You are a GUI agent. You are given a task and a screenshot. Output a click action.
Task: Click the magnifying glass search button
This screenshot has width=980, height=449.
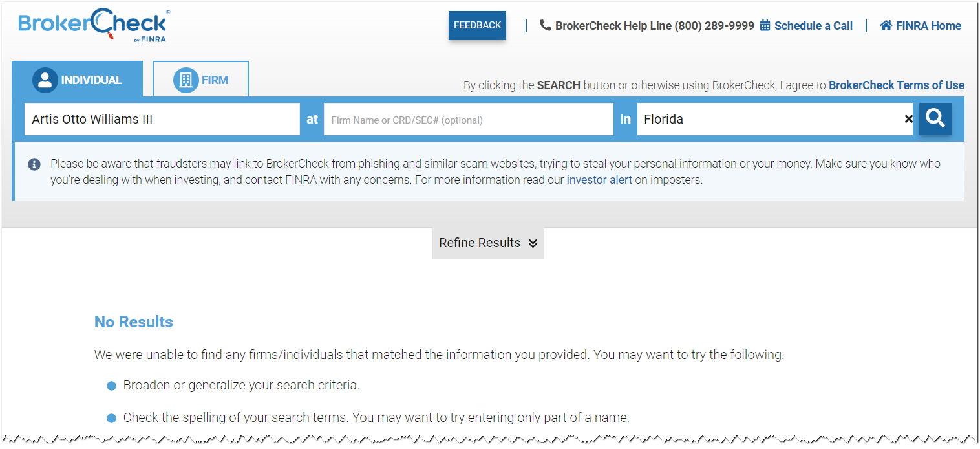(935, 118)
